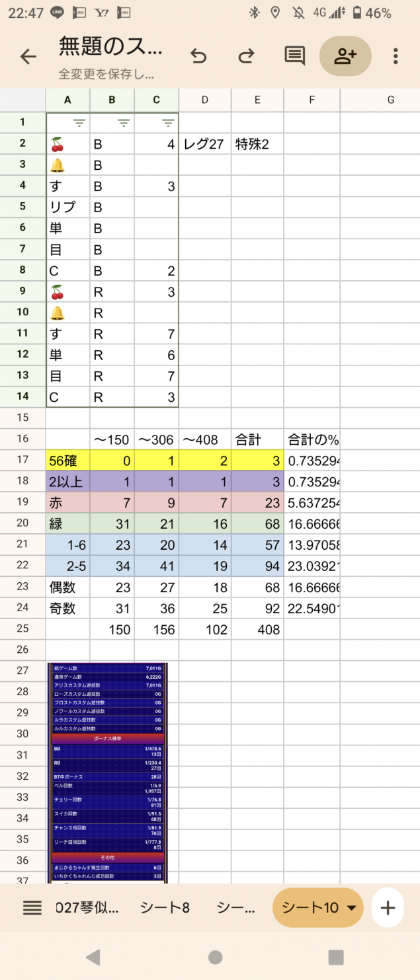Switch to the シート8 tab

(165, 908)
